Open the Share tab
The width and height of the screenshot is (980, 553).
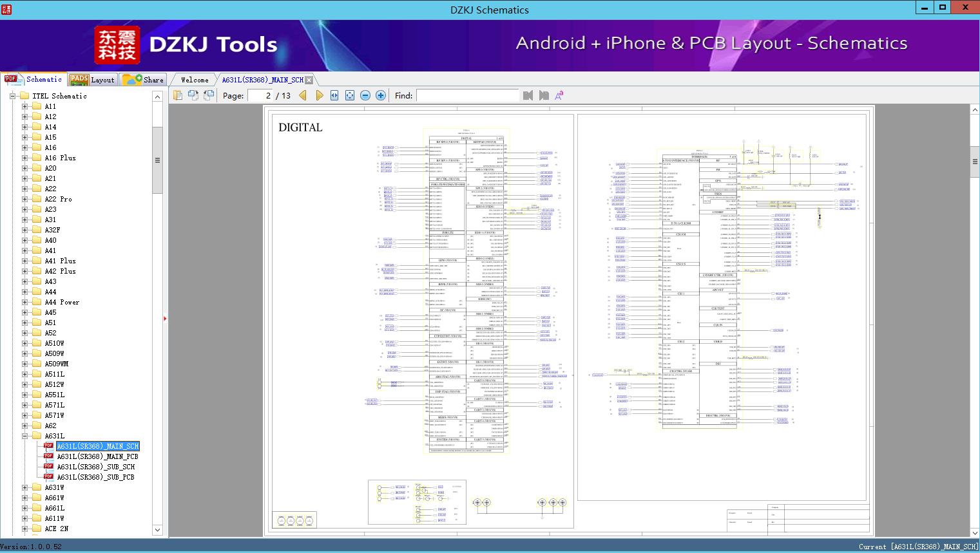[x=144, y=80]
